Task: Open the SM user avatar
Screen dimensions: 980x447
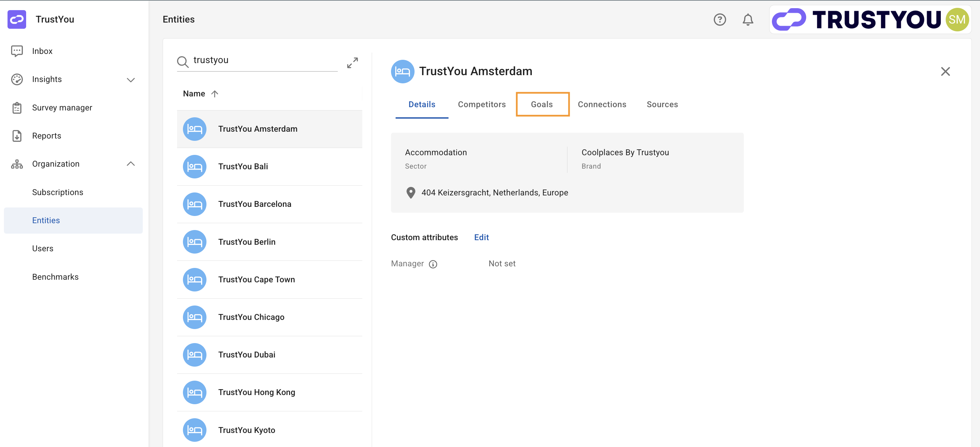Action: tap(957, 19)
